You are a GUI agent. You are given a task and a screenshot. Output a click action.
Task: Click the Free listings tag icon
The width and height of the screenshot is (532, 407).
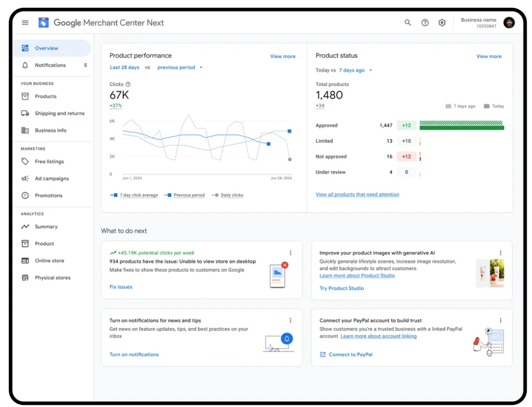pyautogui.click(x=25, y=161)
